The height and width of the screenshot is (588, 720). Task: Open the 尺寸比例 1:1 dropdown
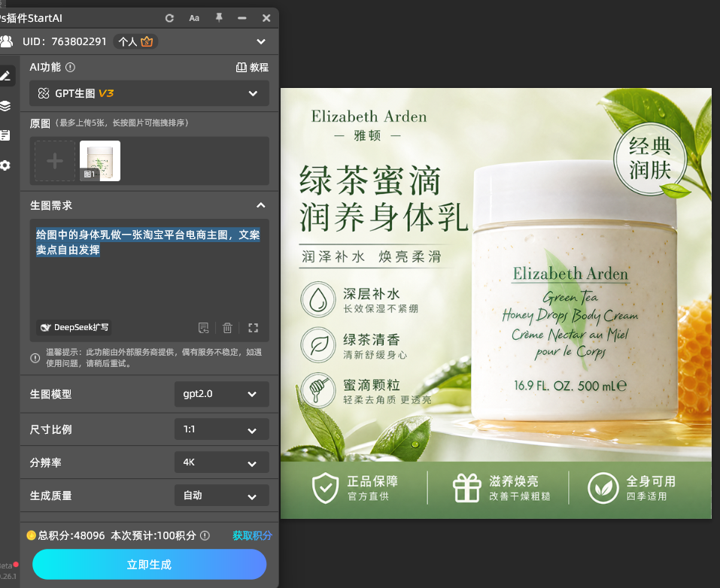222,429
